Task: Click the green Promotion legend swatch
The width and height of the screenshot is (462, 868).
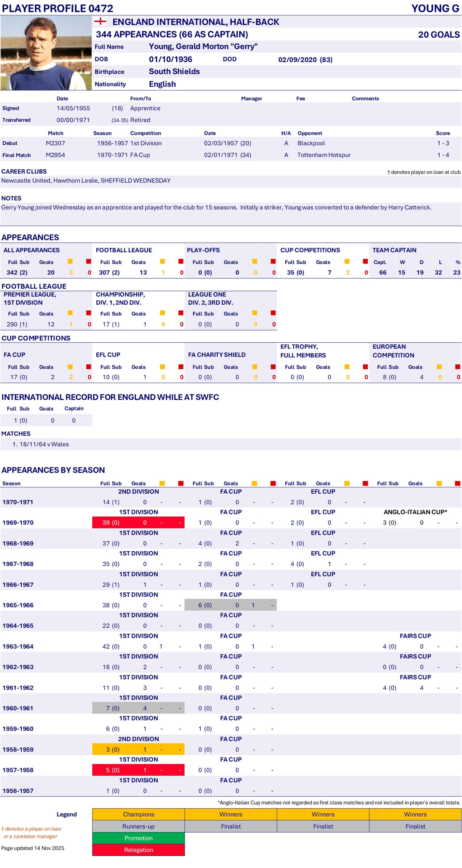Action: [x=138, y=838]
